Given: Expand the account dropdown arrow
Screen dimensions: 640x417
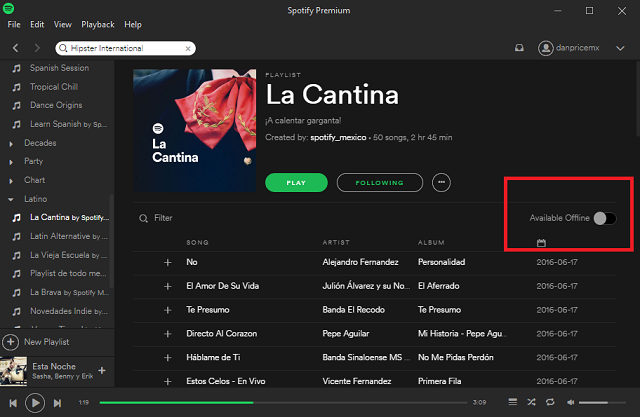Looking at the screenshot, I should [x=620, y=48].
